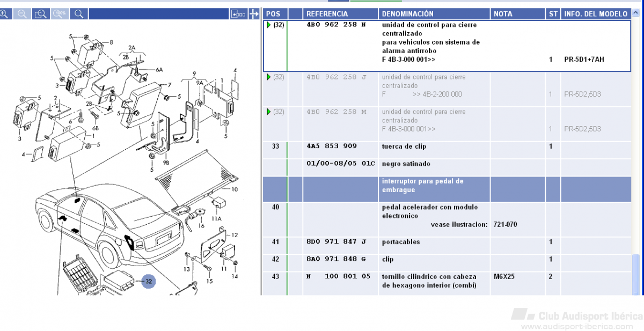
Task: Select the portacables part 8D0 971 847 J
Action: [x=336, y=242]
